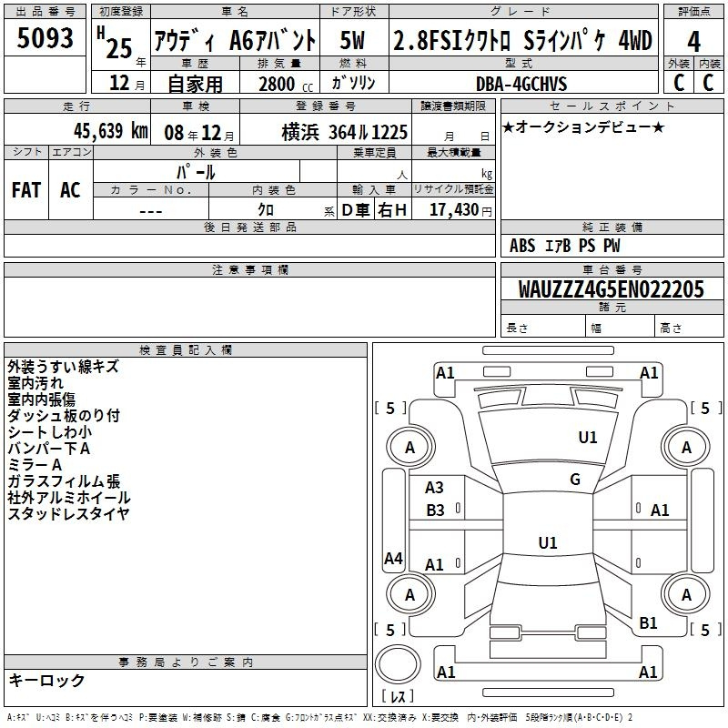The height and width of the screenshot is (728, 728).
Task: Click the 外装 exterior grade C
Action: click(679, 83)
